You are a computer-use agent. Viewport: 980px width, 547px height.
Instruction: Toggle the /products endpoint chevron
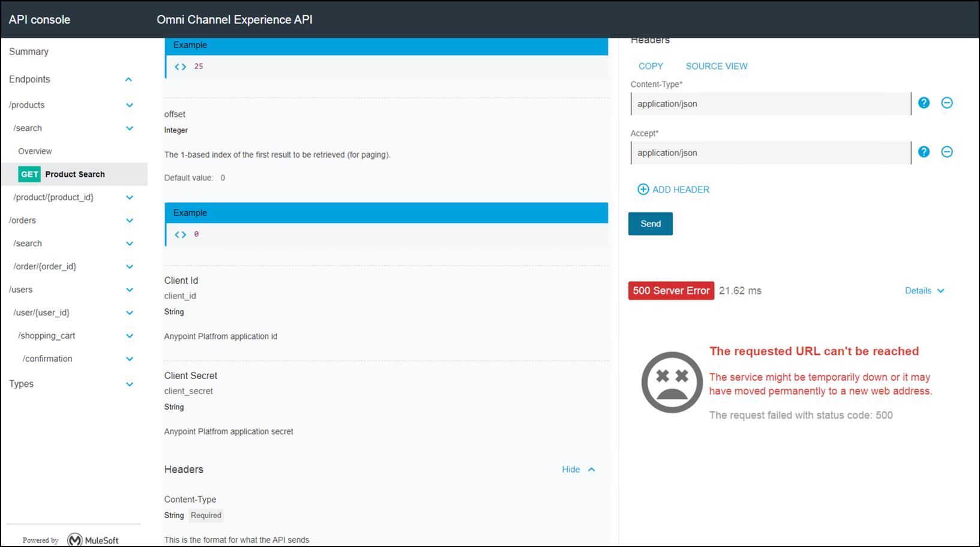(130, 106)
